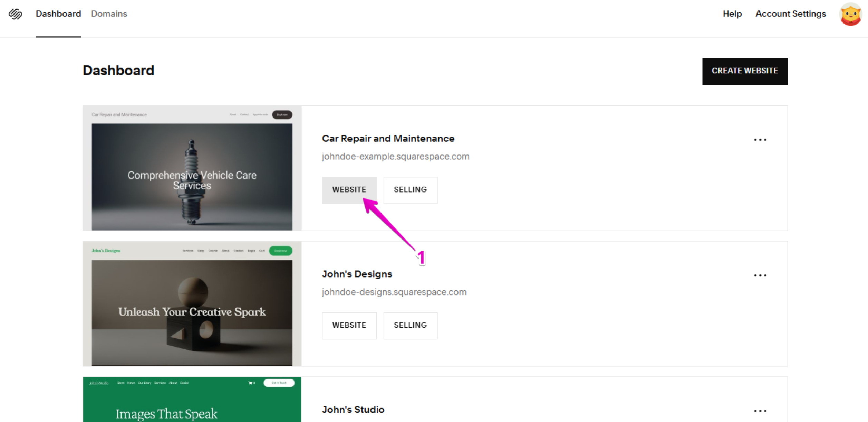This screenshot has width=868, height=422.
Task: Click Selling button for Car Repair site
Action: (x=410, y=190)
